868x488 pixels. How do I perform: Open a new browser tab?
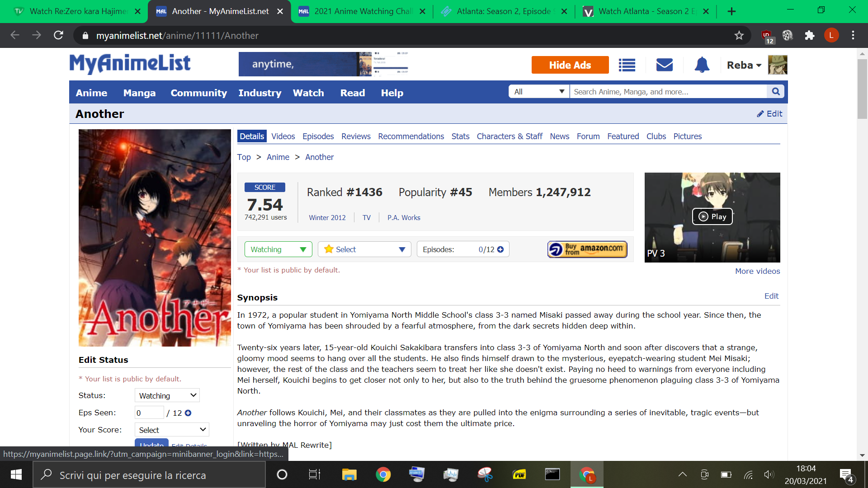pos(731,11)
